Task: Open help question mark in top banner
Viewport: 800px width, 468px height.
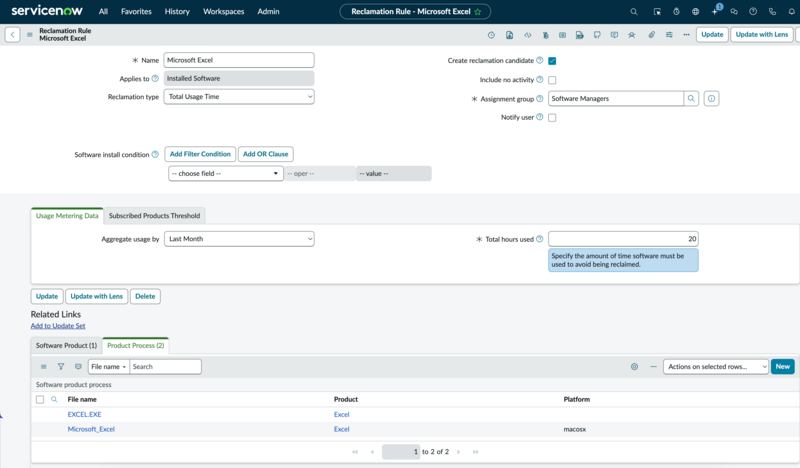Action: [753, 11]
